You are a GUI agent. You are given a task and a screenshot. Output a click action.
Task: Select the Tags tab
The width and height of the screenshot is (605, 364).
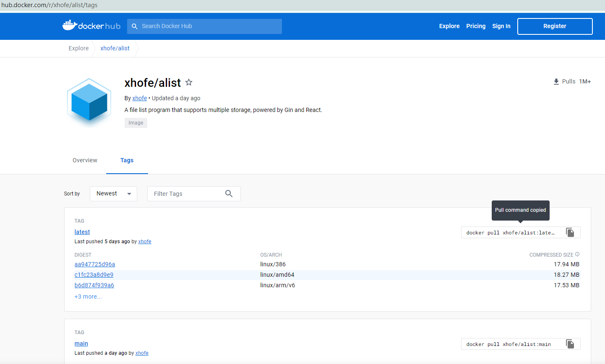(127, 160)
